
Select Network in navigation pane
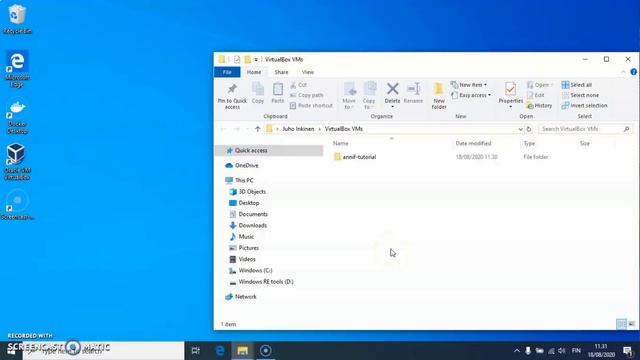(x=241, y=297)
